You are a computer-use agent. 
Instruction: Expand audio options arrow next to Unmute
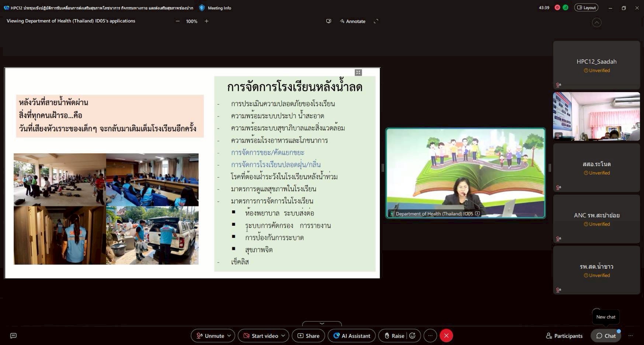pos(229,336)
